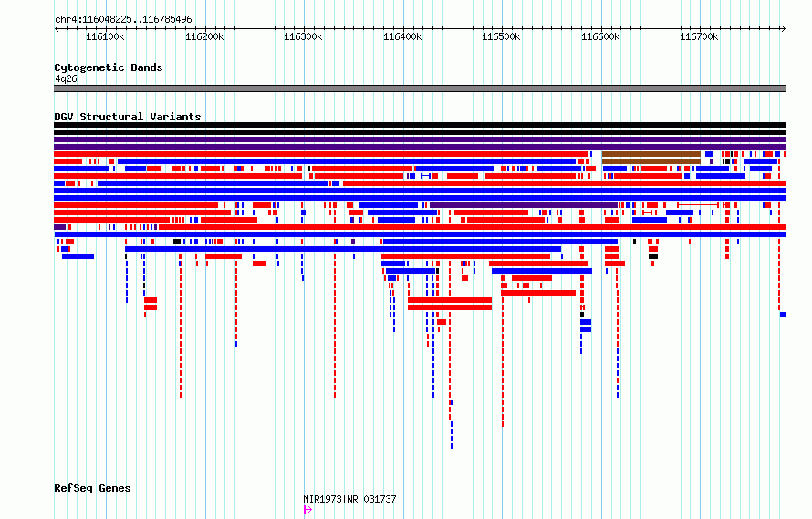Select the topmost black structural variant bar
This screenshot has width=812, height=519.
[x=420, y=125]
